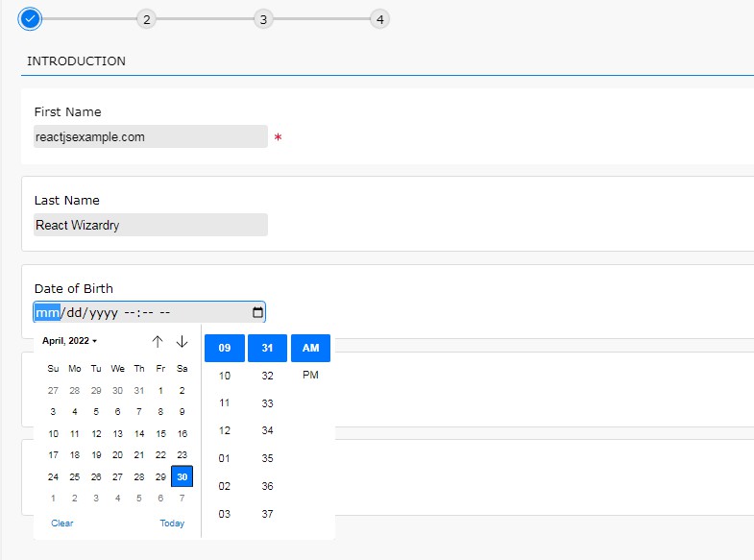Go to wizard step 2
Screen dimensions: 754x560
[146, 19]
